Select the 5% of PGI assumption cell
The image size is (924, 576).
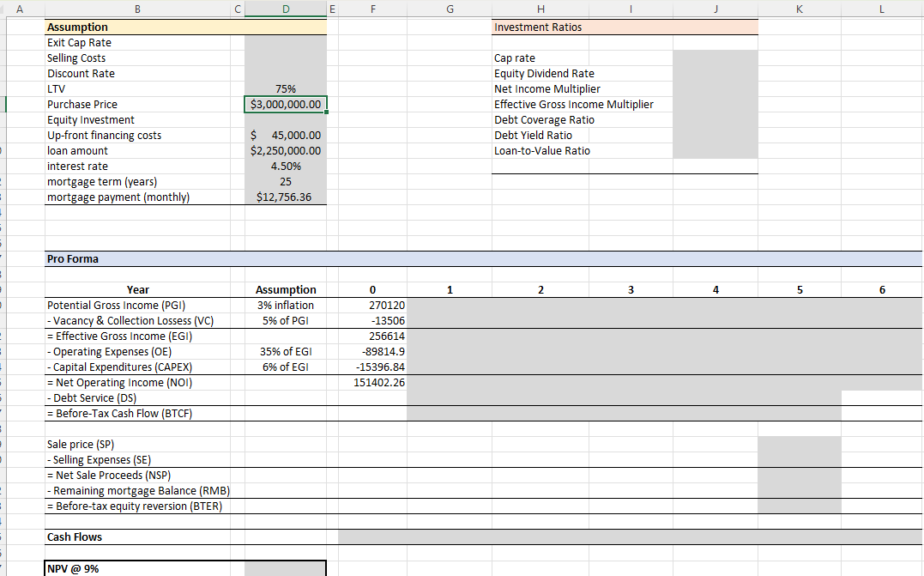coord(286,321)
